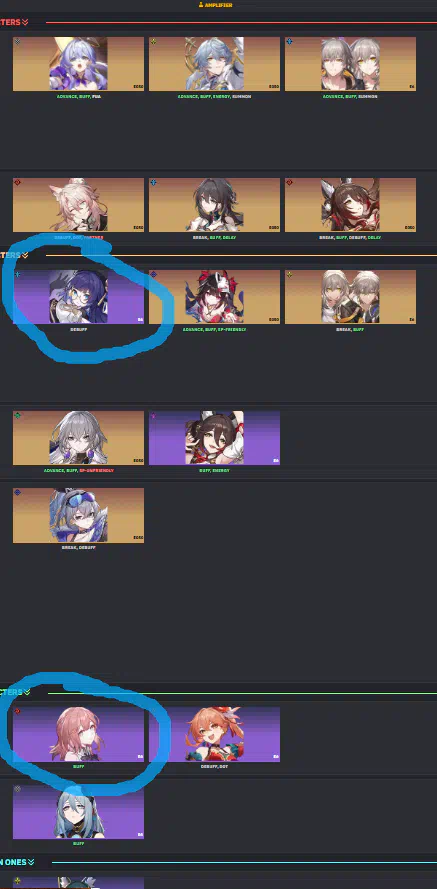Click the element icon on Sunday's card

click(x=153, y=41)
